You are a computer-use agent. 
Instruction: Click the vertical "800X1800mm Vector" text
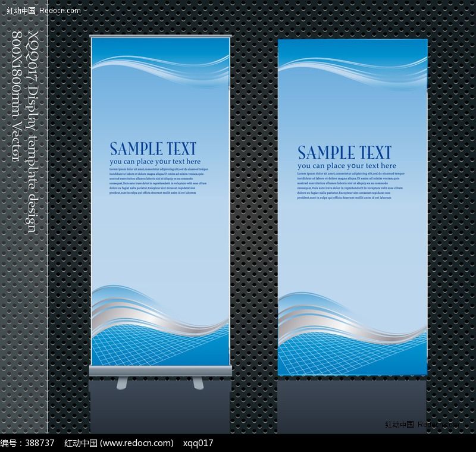[17, 96]
